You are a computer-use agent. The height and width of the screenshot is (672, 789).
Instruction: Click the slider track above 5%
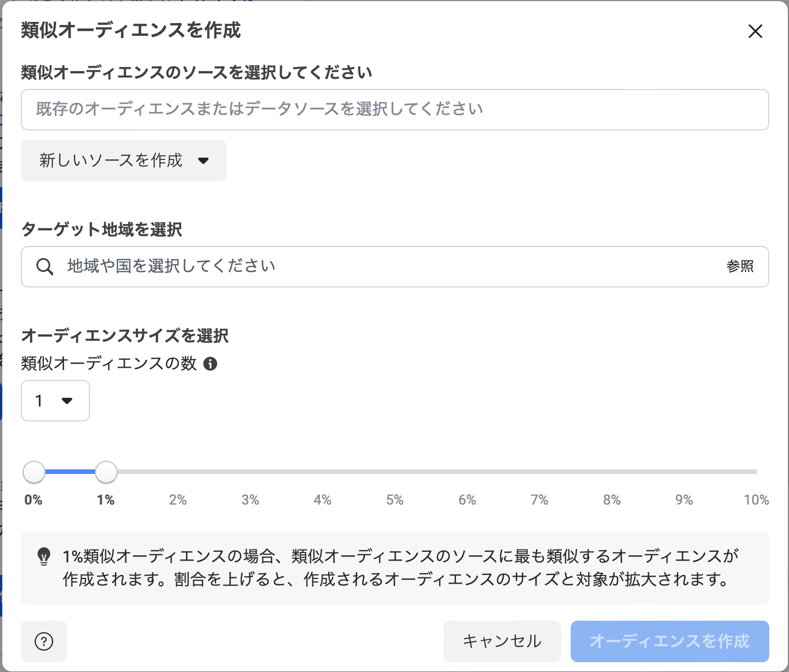[x=395, y=472]
